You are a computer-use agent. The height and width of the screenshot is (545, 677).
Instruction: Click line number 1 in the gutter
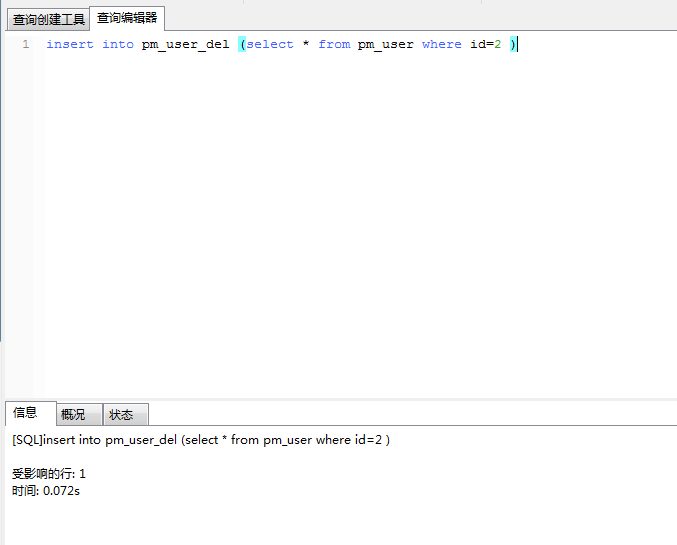click(x=25, y=44)
